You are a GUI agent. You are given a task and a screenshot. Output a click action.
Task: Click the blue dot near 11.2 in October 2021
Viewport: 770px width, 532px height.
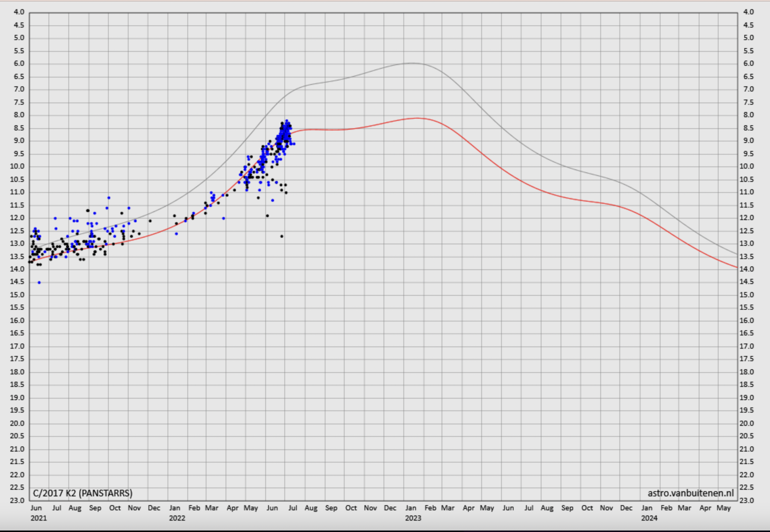coord(109,198)
